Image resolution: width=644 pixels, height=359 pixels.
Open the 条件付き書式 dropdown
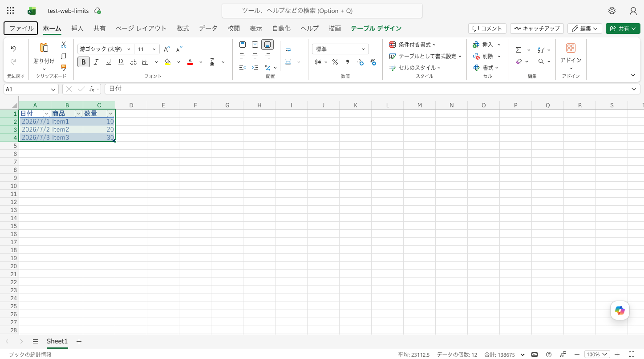click(413, 45)
